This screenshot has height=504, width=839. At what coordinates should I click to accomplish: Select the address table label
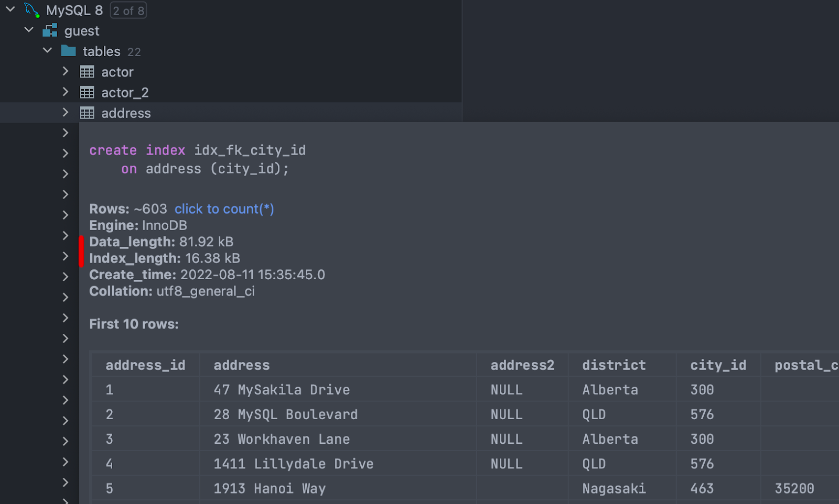point(126,113)
